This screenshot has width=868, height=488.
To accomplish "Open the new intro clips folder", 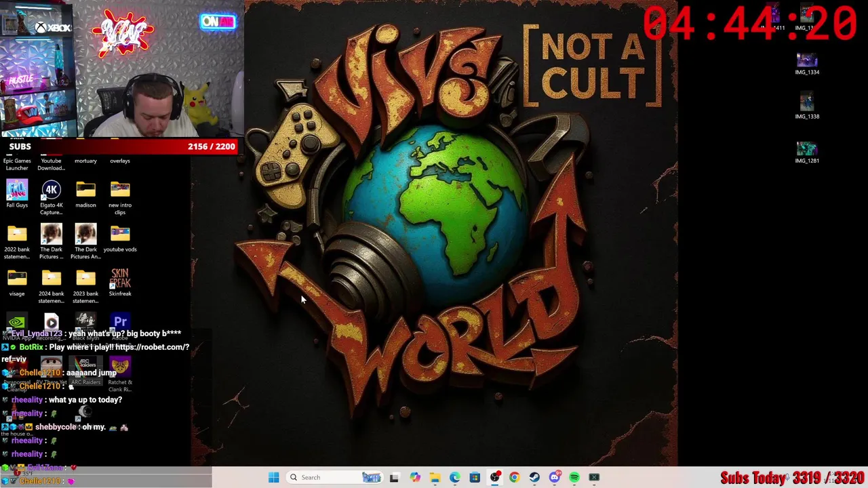I will [x=120, y=197].
